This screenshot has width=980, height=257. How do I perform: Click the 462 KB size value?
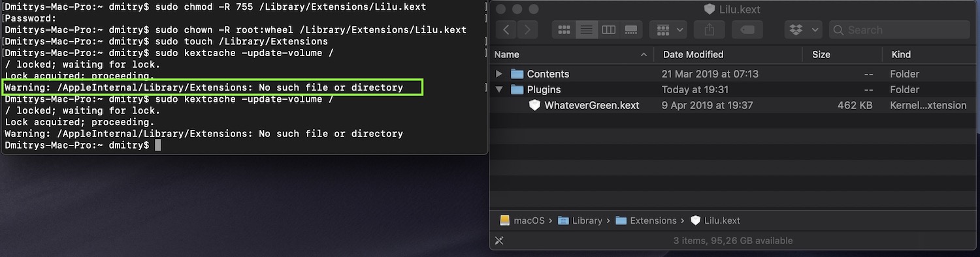pyautogui.click(x=855, y=105)
